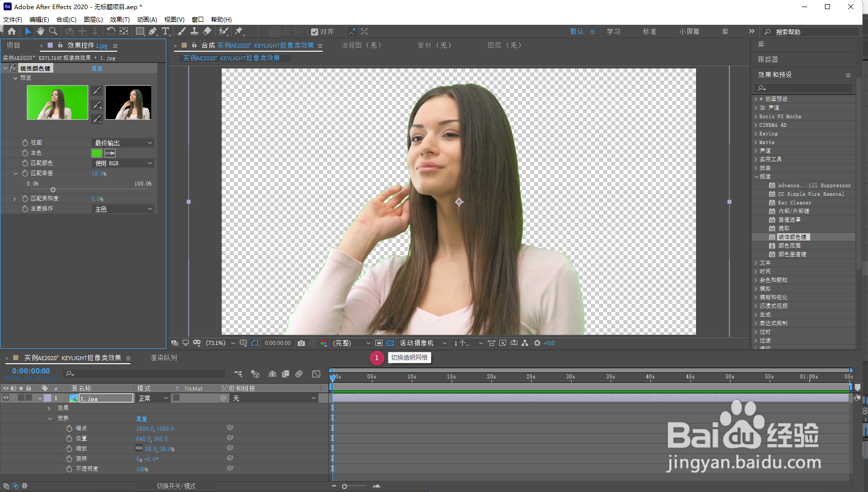Enable motion blur icon in timeline
The image size is (868, 492).
(x=299, y=374)
